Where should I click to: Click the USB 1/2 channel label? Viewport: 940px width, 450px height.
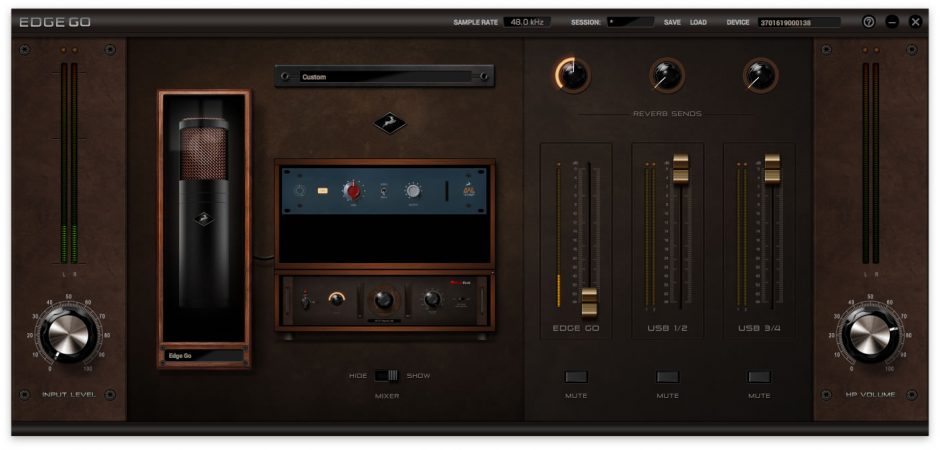[x=667, y=328]
